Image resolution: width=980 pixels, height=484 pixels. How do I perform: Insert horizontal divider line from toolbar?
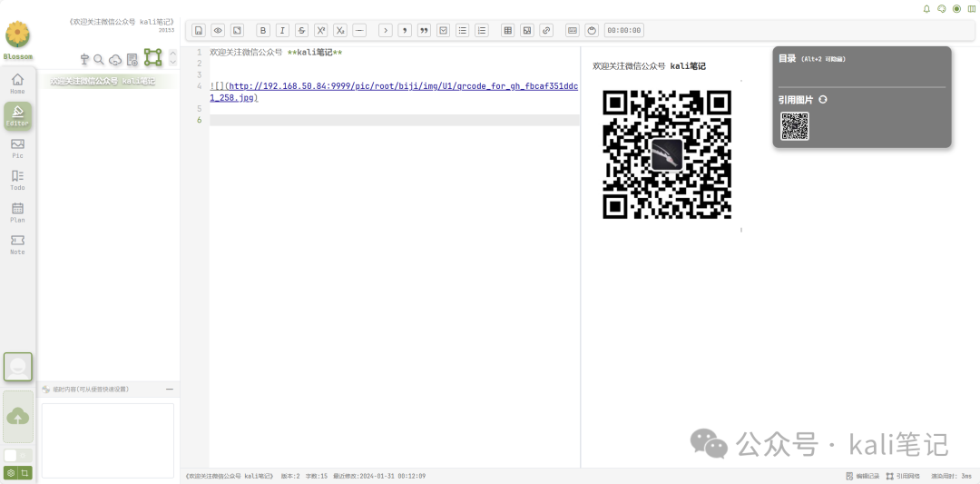pyautogui.click(x=359, y=30)
